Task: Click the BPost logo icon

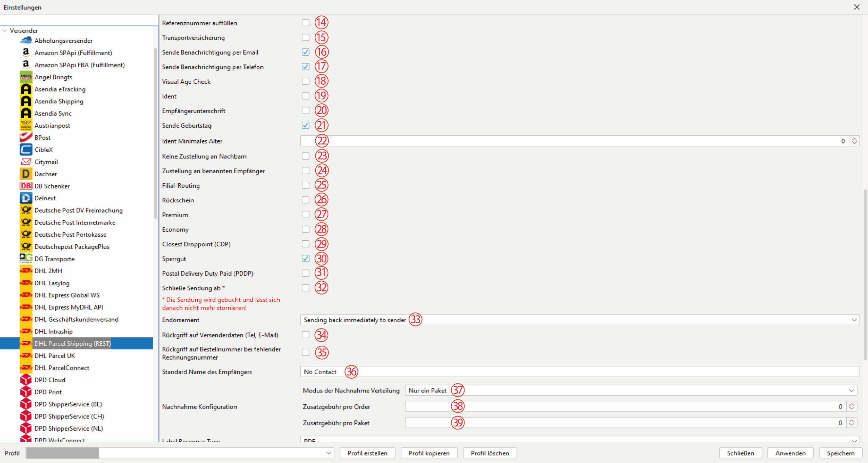Action: pyautogui.click(x=26, y=138)
